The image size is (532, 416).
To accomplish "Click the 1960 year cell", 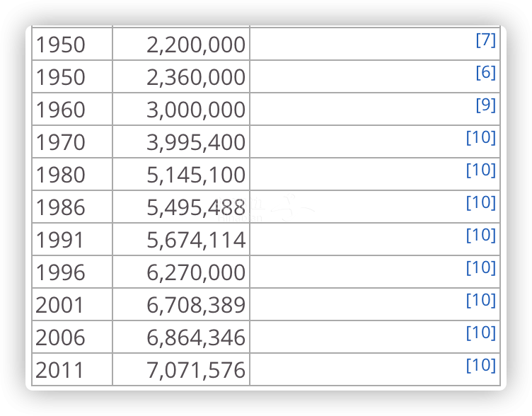I will click(x=72, y=109).
